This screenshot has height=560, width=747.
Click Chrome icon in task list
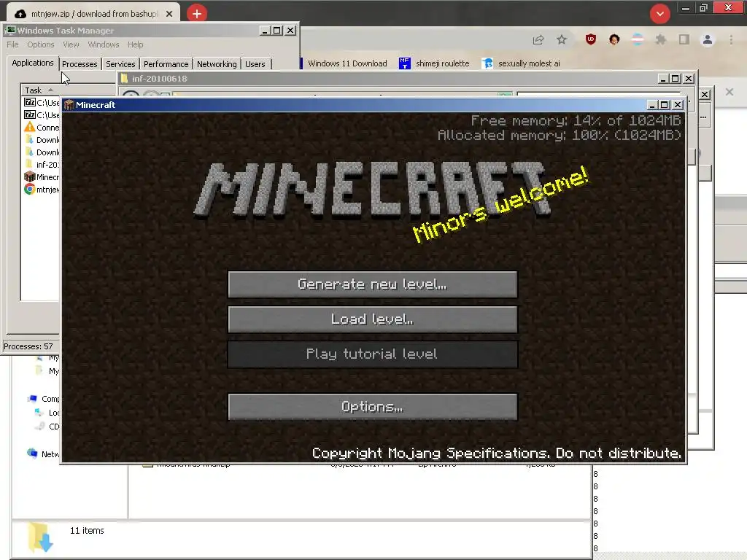tap(29, 190)
